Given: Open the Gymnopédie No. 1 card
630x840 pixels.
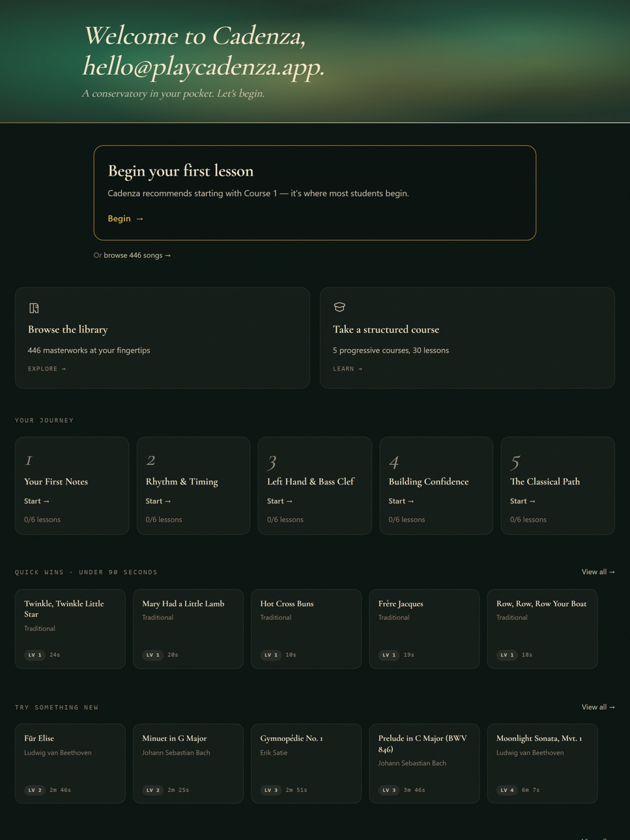Looking at the screenshot, I should [x=306, y=764].
